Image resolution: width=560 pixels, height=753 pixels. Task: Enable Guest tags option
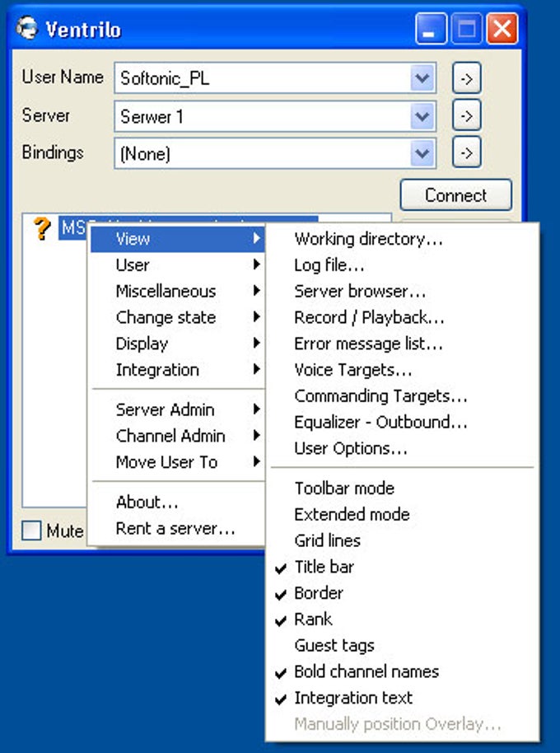point(402,645)
